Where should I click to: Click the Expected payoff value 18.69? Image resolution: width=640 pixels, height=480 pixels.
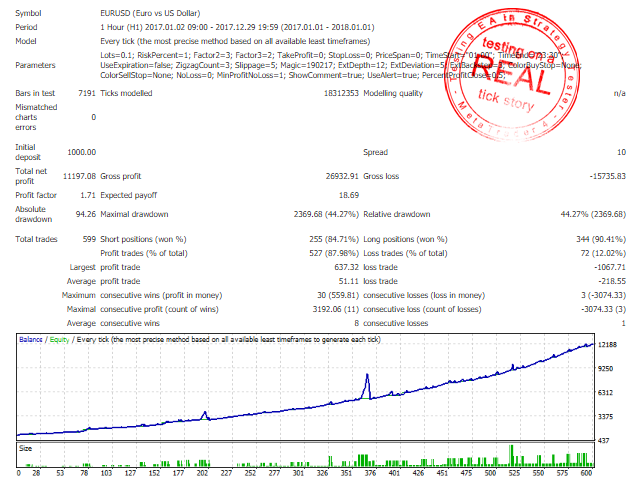tap(349, 195)
